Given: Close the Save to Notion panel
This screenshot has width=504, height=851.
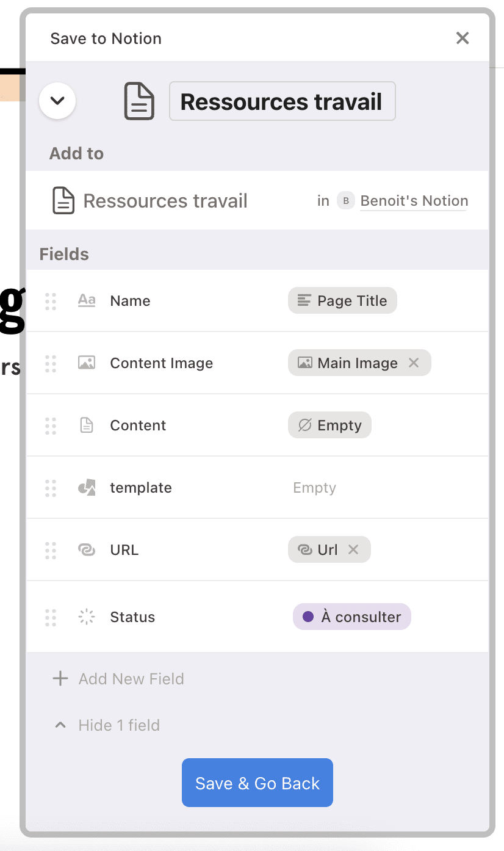Looking at the screenshot, I should [463, 38].
